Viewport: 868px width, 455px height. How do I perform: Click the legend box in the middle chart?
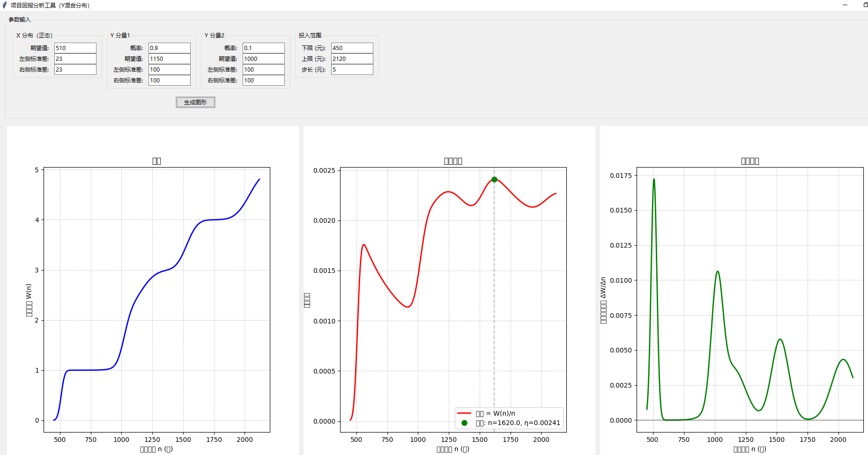[509, 418]
